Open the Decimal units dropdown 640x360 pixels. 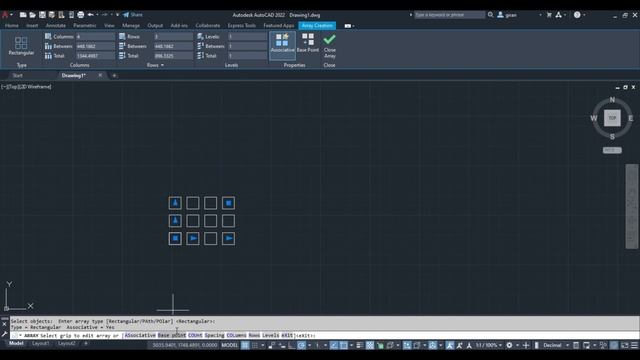coord(555,345)
